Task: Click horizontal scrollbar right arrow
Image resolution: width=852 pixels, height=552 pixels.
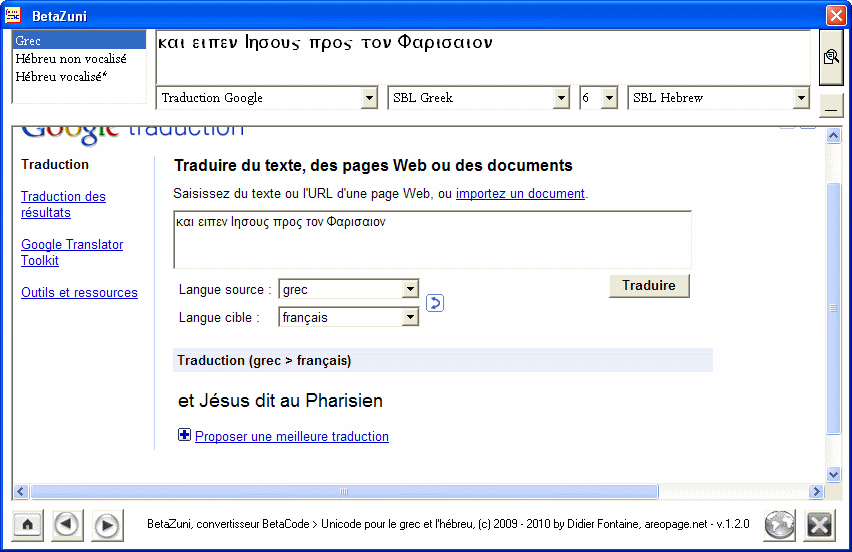Action: click(816, 492)
